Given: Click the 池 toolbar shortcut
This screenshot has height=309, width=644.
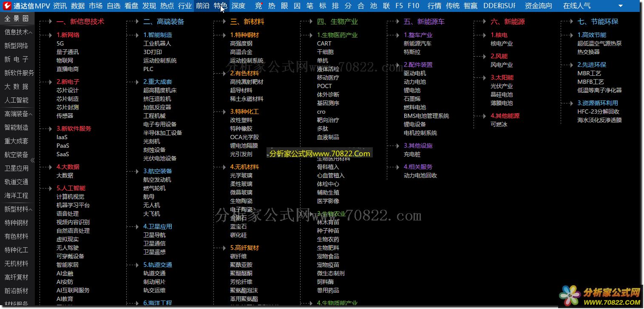Looking at the screenshot, I should (x=374, y=6).
